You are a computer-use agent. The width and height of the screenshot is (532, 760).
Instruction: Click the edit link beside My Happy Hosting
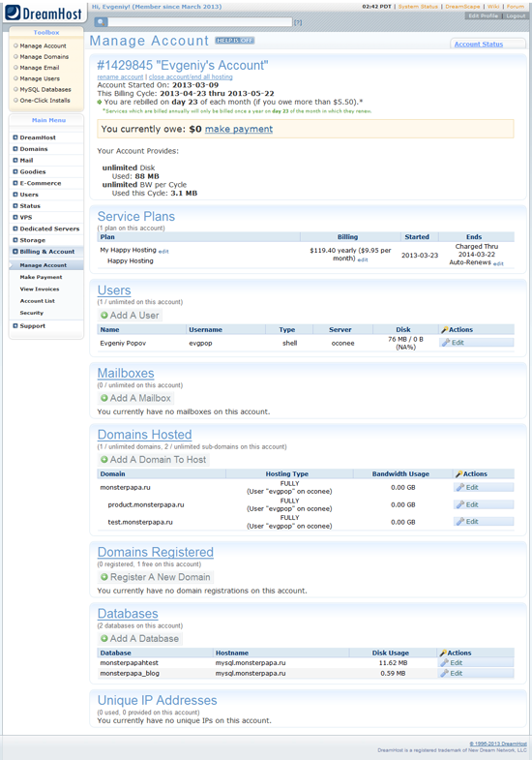(x=163, y=252)
